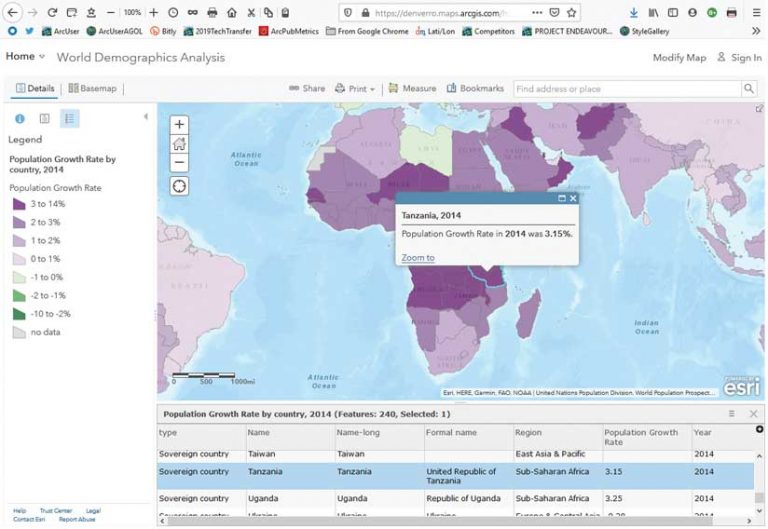Open the map Contents panel icon
Image resolution: width=768 pixels, height=529 pixels.
coord(44,118)
